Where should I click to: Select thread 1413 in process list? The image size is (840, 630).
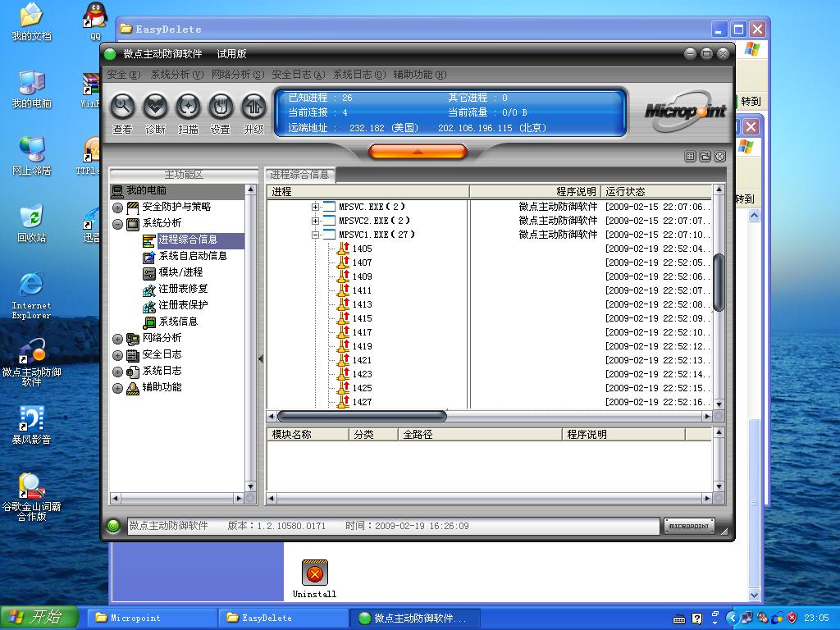click(362, 304)
